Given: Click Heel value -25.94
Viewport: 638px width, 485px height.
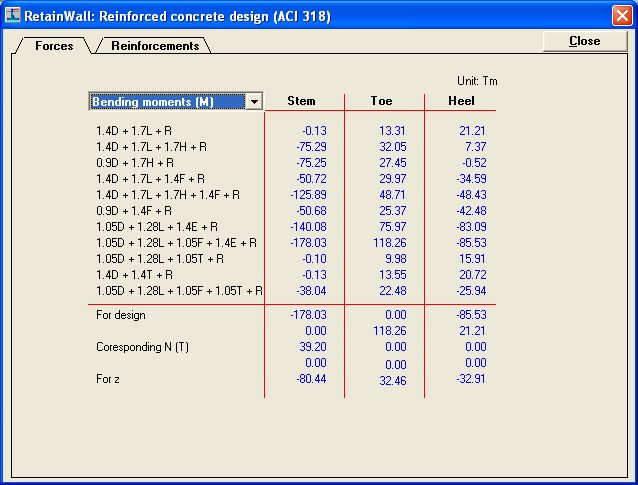Looking at the screenshot, I should point(471,291).
